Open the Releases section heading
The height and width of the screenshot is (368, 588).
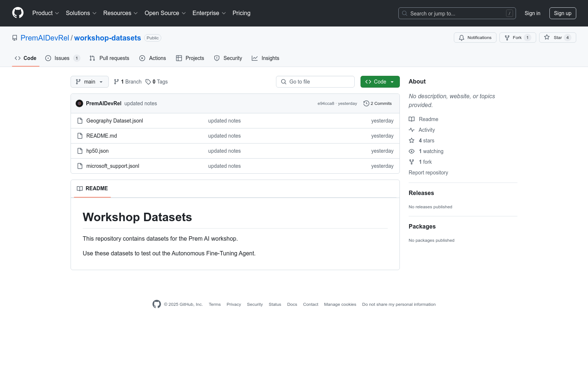(x=421, y=193)
